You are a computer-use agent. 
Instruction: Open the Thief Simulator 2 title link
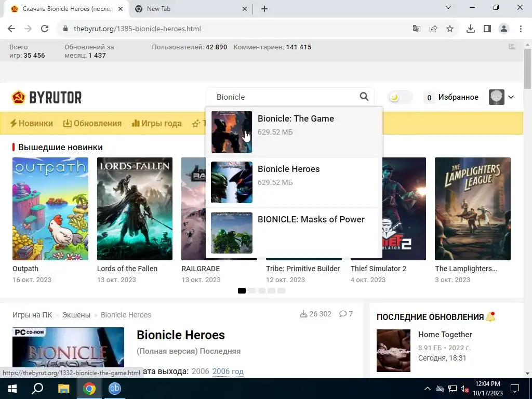tap(378, 269)
